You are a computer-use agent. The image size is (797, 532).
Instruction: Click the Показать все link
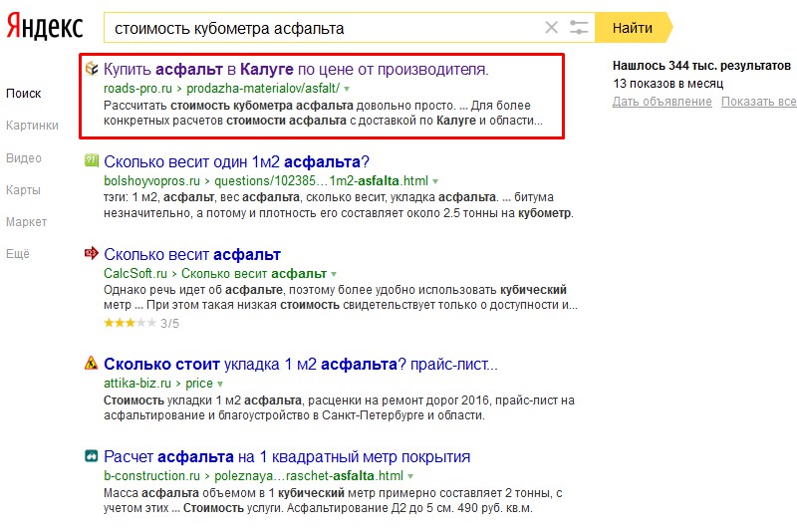coord(759,102)
